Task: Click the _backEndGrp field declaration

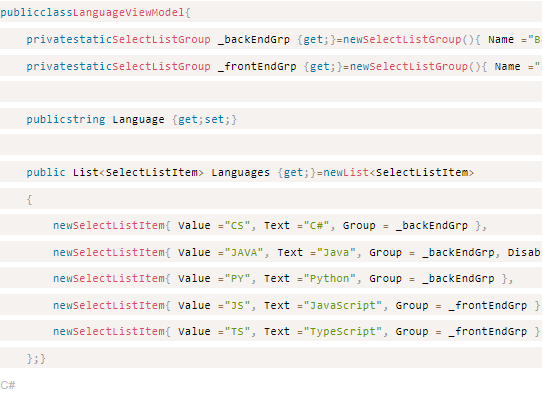Action: (254, 39)
